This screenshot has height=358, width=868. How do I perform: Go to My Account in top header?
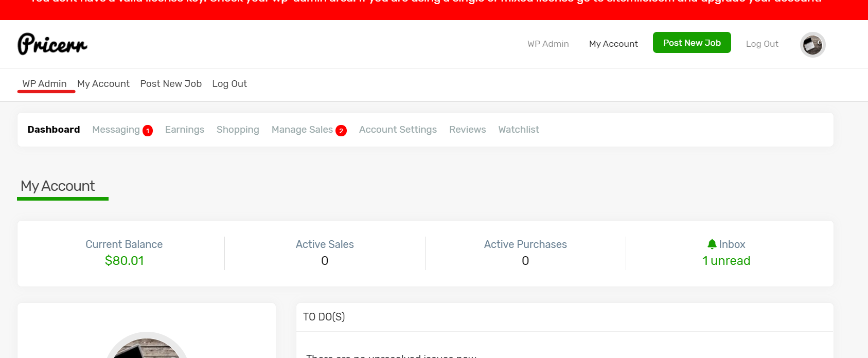point(613,44)
